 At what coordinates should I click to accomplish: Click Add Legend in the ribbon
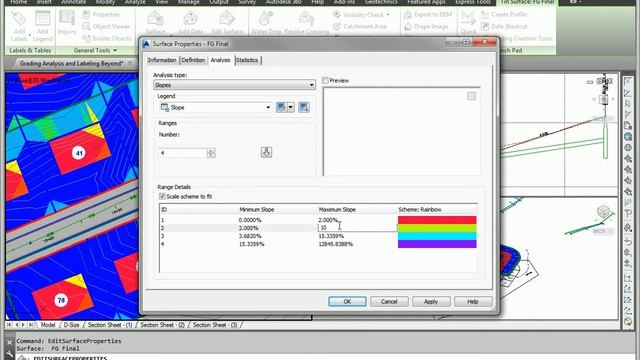coord(42,26)
